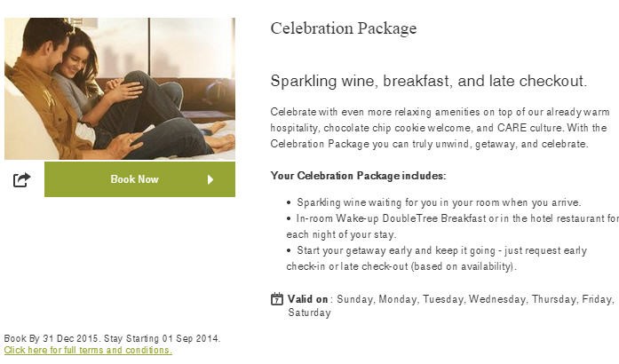
Task: Click the calendar icon next to Valid on
Action: tap(277, 299)
